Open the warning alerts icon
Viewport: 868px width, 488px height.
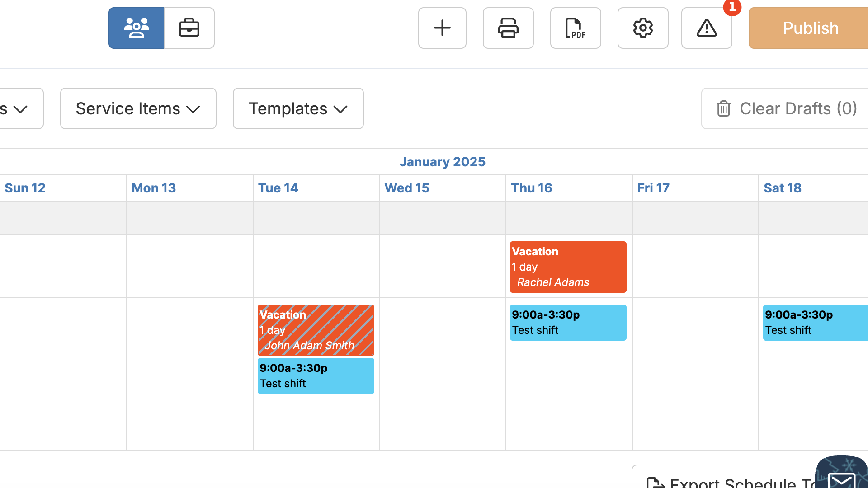pyautogui.click(x=707, y=28)
